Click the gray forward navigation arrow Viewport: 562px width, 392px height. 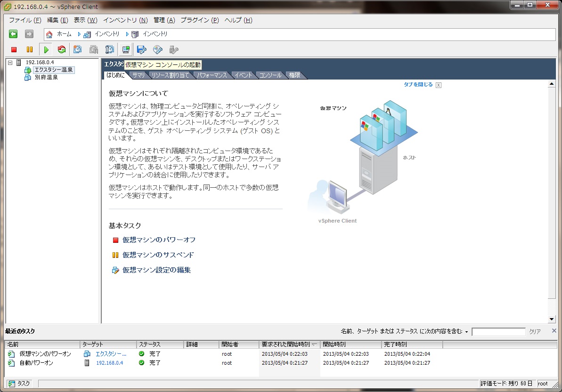29,34
